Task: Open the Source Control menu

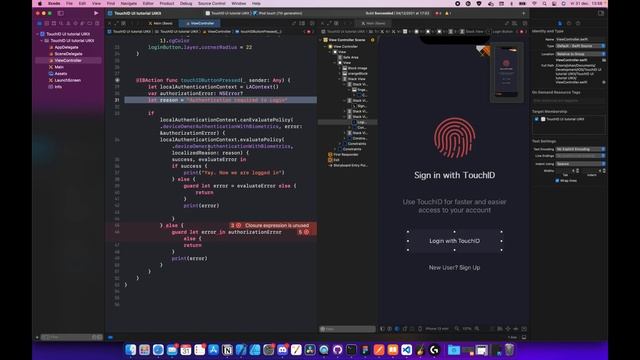Action: point(211,3)
